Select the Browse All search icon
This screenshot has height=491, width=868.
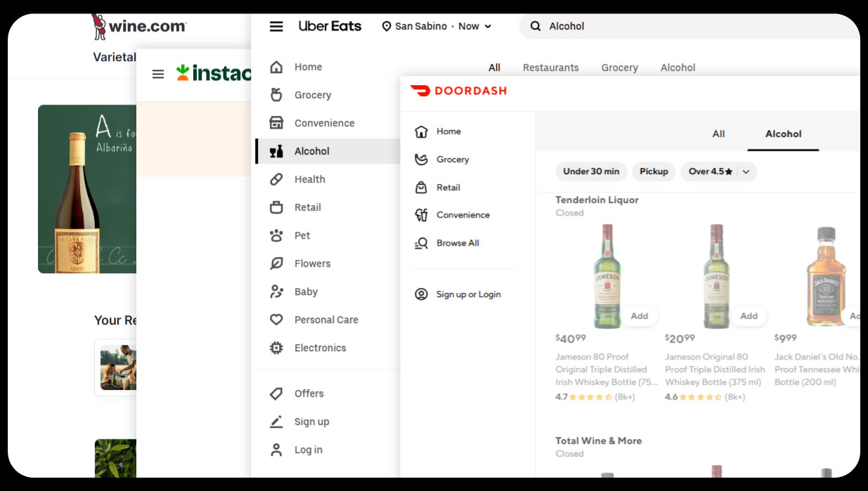421,243
